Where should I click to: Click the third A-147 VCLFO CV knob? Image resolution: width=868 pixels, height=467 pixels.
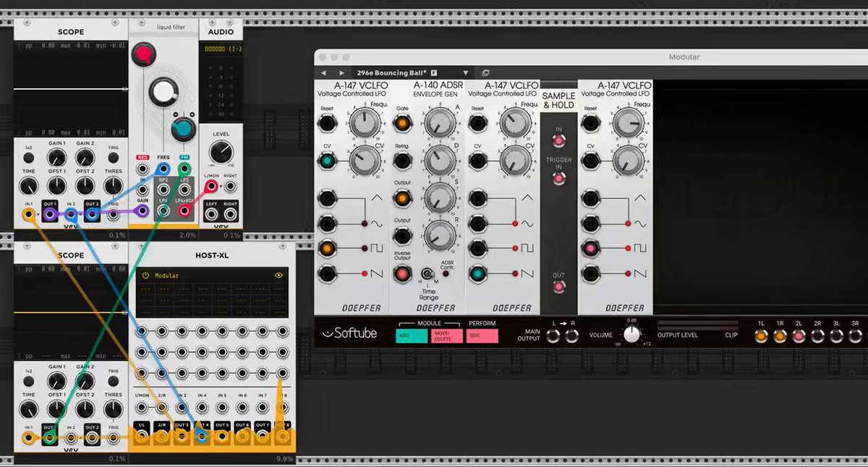coord(627,160)
